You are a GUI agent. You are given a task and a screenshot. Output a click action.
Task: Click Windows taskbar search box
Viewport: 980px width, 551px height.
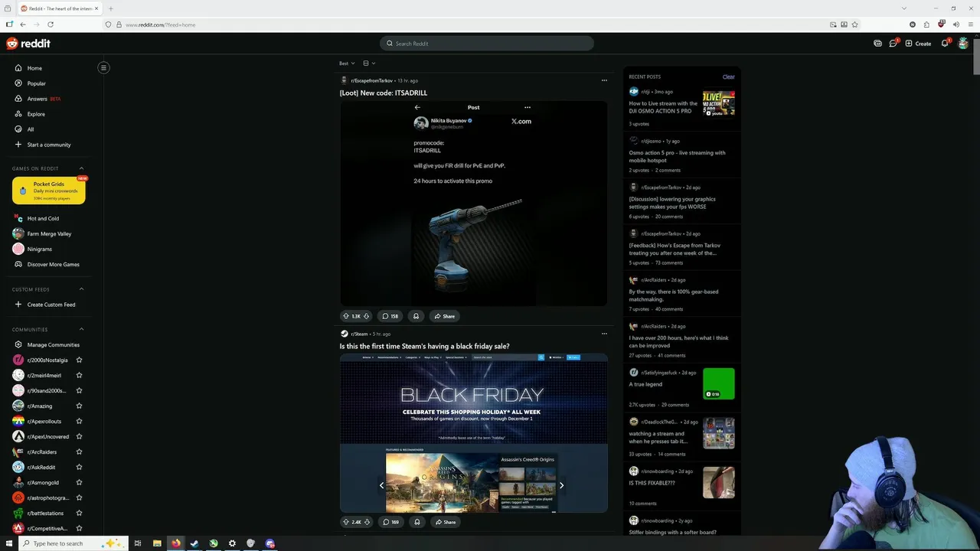click(73, 543)
